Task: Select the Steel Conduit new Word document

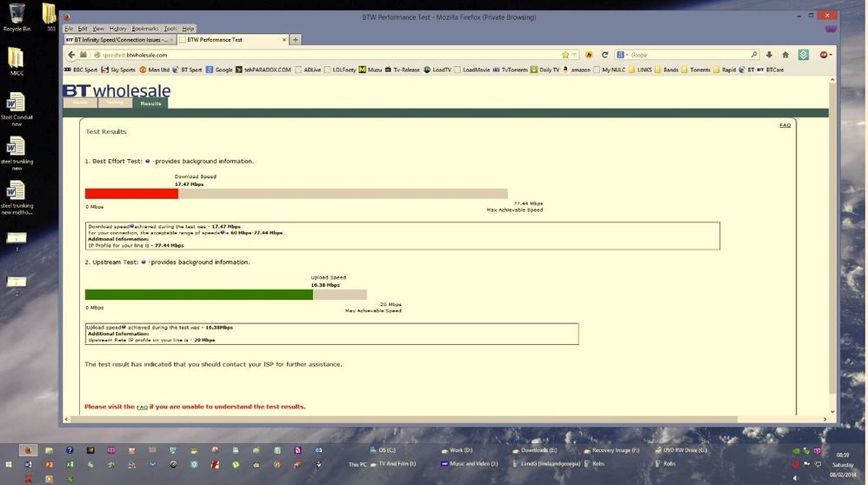Action: [17, 109]
